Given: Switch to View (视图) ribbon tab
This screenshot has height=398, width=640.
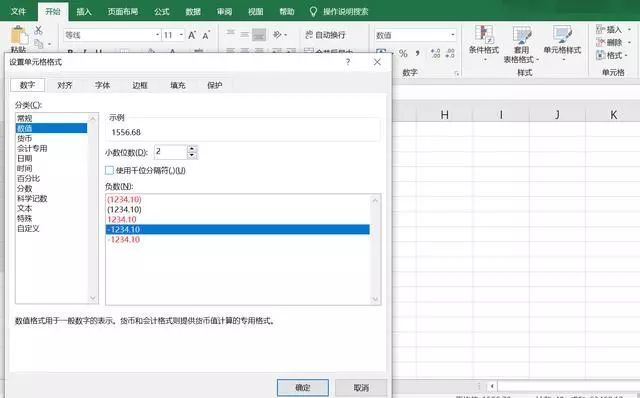Looking at the screenshot, I should [x=256, y=11].
